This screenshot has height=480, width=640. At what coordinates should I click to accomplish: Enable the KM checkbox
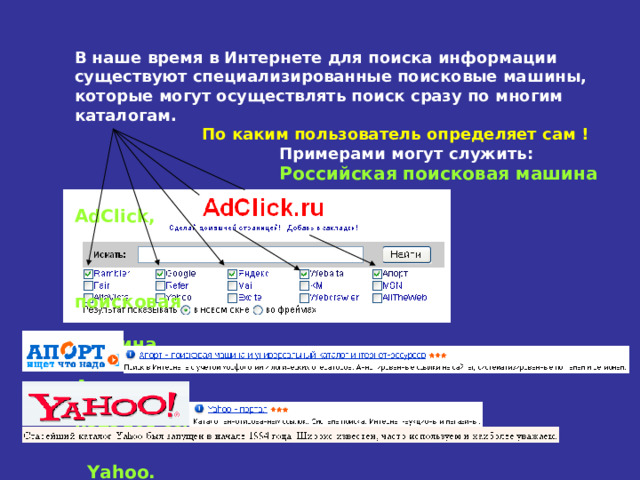tap(304, 286)
